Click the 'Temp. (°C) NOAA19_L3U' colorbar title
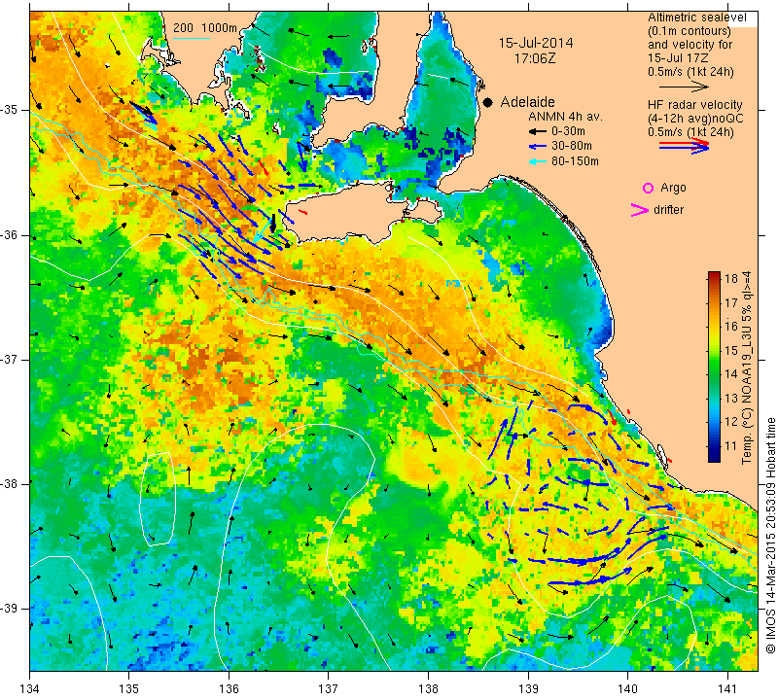The height and width of the screenshot is (700, 778). tap(747, 368)
